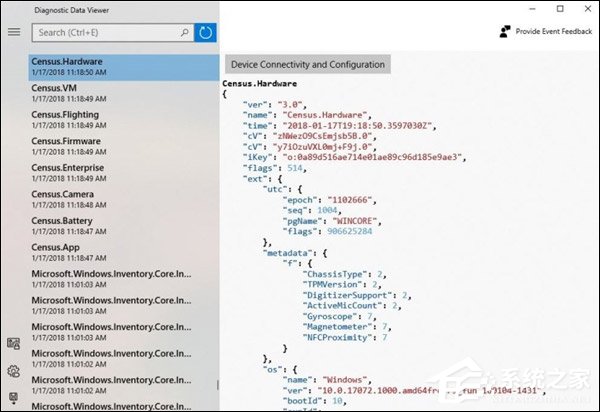Click the "flags": 906625284 value

(349, 231)
